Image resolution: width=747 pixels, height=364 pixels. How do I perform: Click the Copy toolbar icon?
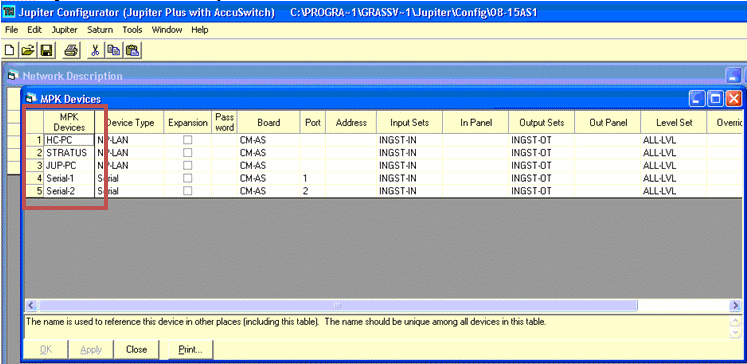click(x=113, y=51)
